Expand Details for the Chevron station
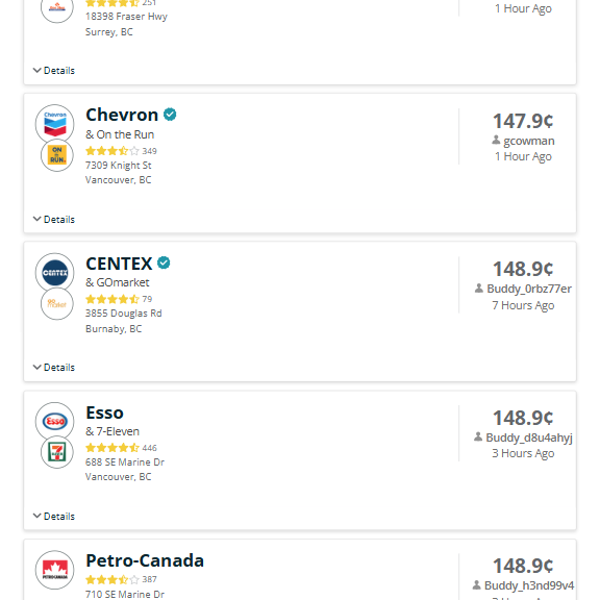Viewport: 600px width, 600px height. (54, 219)
